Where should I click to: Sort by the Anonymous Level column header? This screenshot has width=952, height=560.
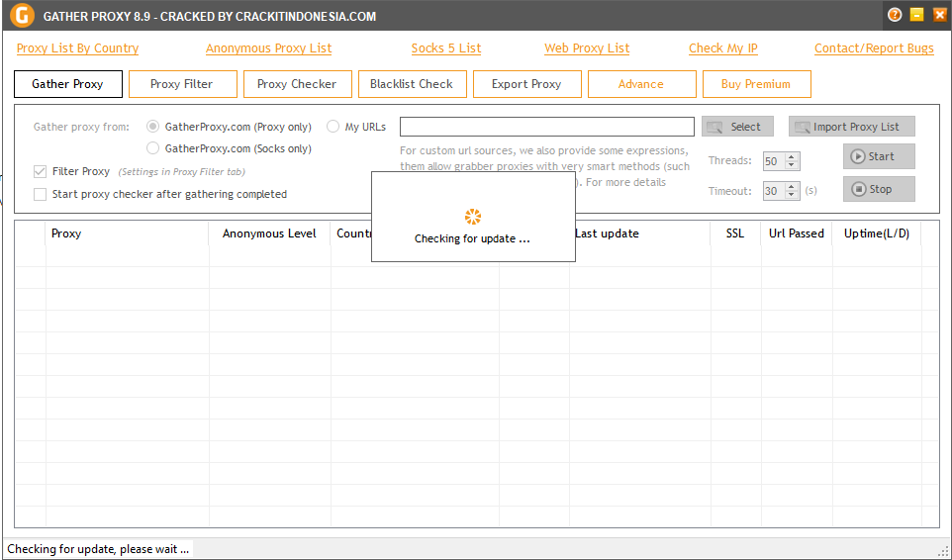pos(269,233)
